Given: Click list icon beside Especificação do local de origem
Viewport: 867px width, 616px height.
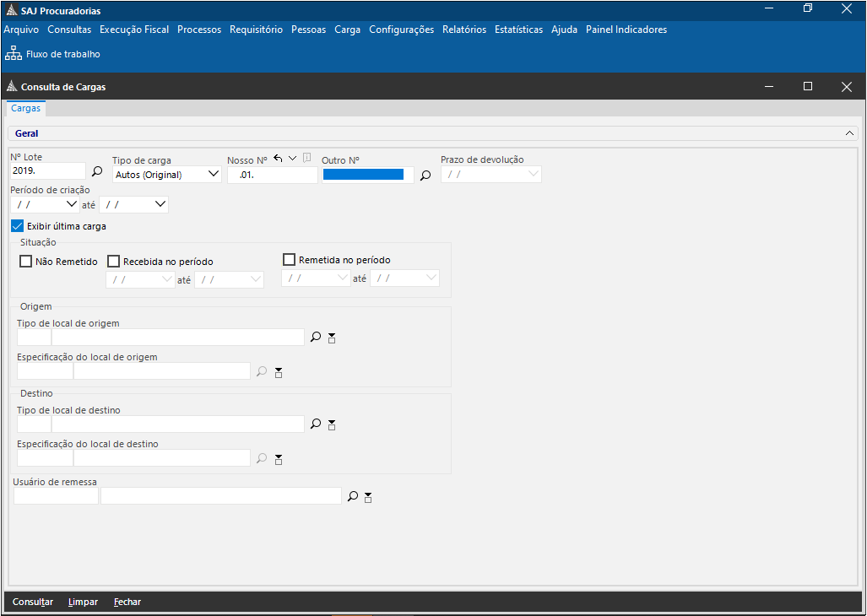Looking at the screenshot, I should click(x=279, y=372).
